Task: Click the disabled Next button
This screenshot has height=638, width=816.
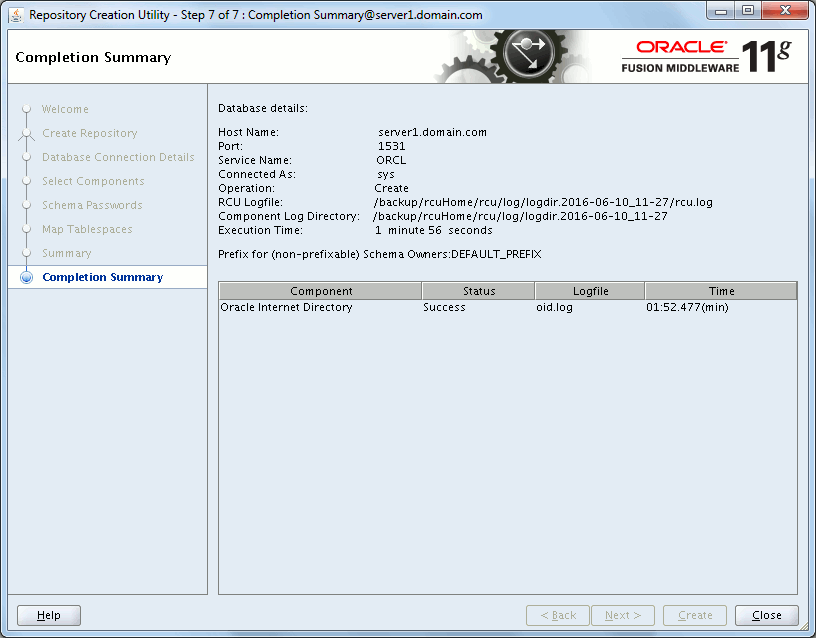Action: click(623, 615)
